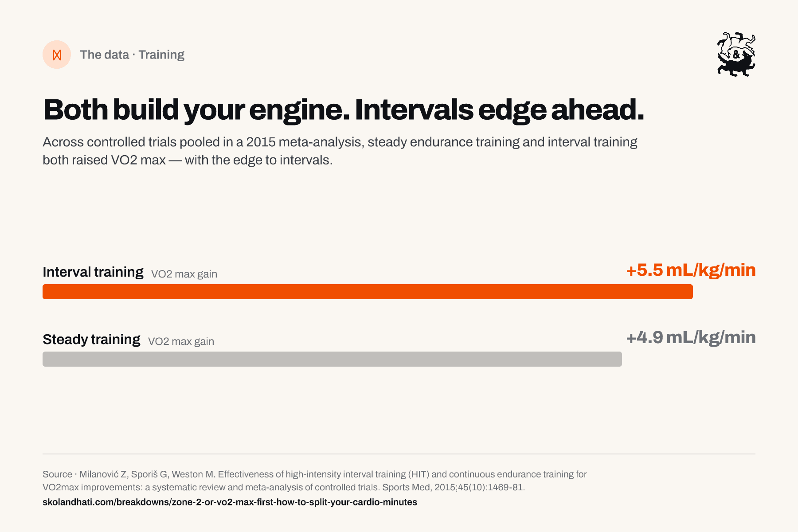The width and height of the screenshot is (798, 532).
Task: Click the word 'Training' in header tag
Action: coord(161,55)
